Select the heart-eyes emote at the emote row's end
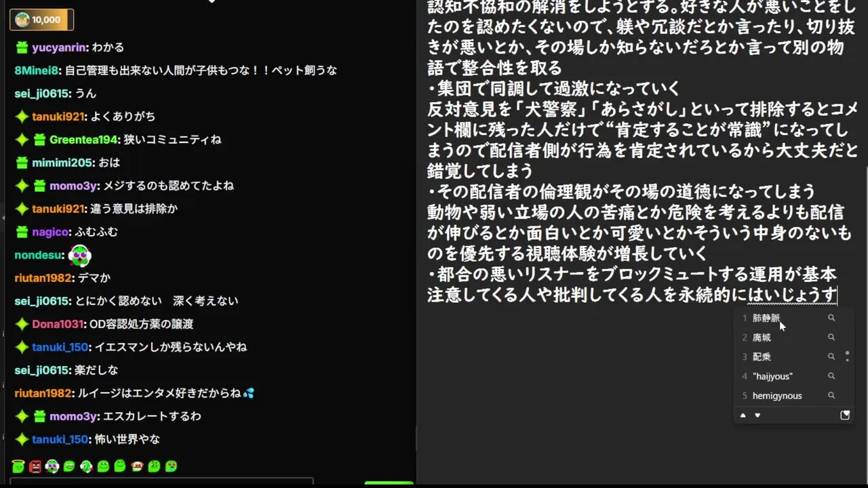This screenshot has width=868, height=488. (171, 466)
